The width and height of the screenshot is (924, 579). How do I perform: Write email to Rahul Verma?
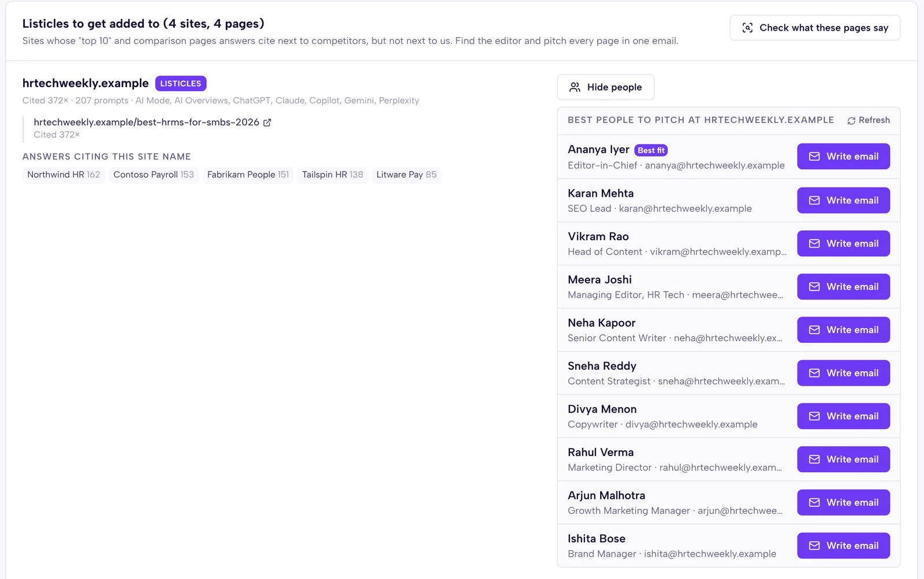coord(843,460)
